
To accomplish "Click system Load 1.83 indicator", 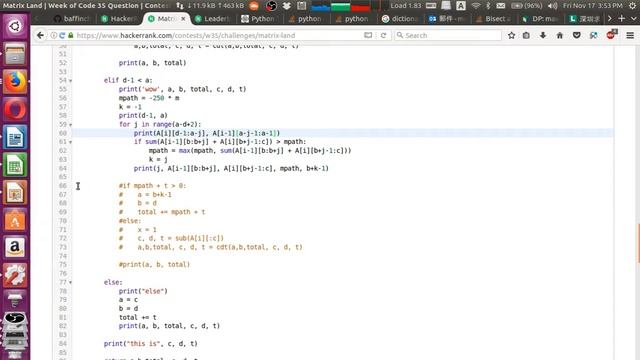I will point(406,6).
